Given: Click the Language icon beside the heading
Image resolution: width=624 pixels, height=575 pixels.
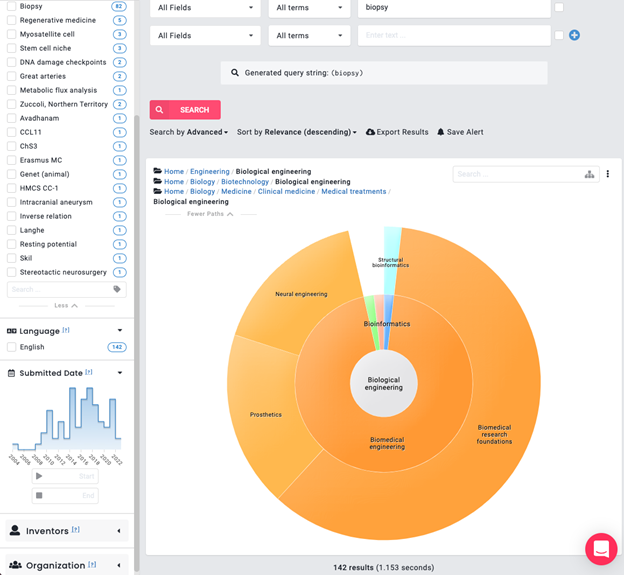Looking at the screenshot, I should (x=12, y=331).
